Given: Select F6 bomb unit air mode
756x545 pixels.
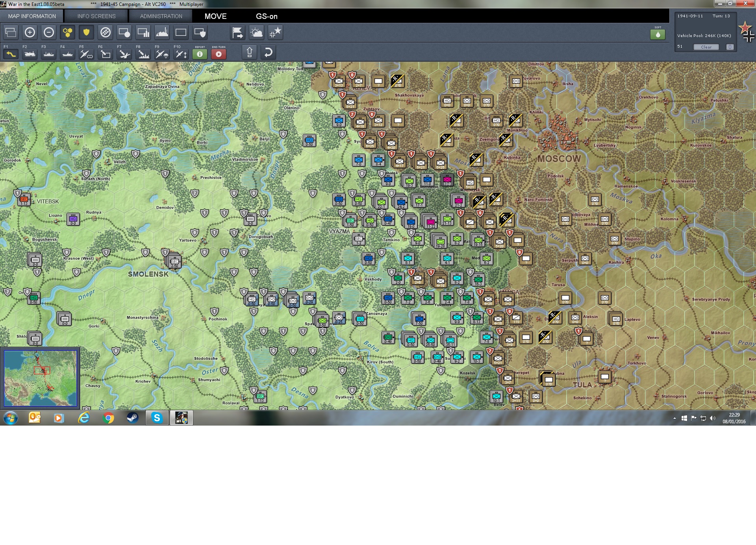Looking at the screenshot, I should (x=106, y=54).
